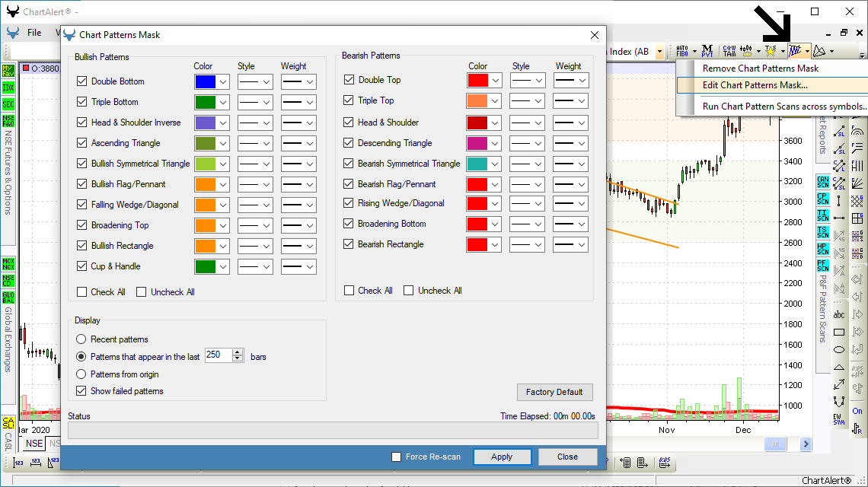
Task: Click the Triple Top orange color swatch
Action: pyautogui.click(x=477, y=100)
